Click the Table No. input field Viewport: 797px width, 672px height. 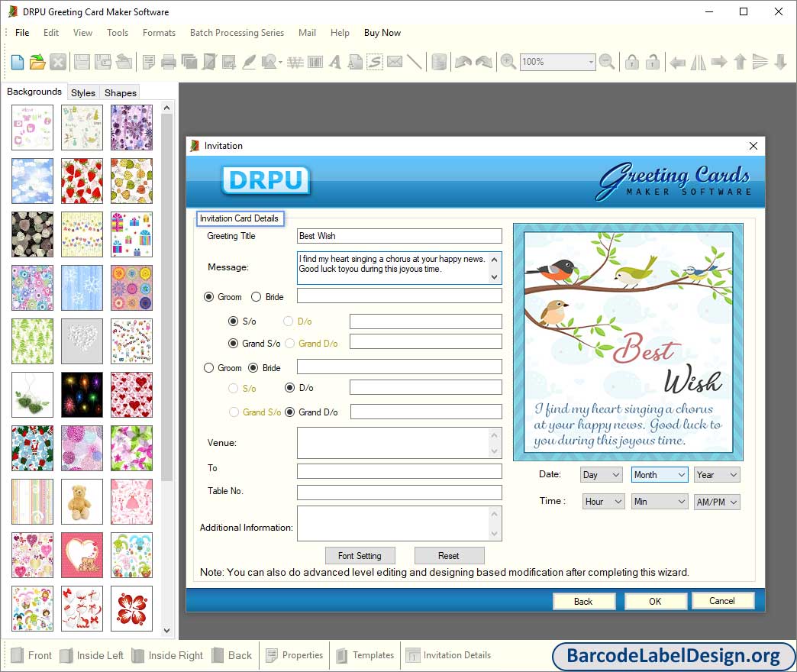coord(399,492)
